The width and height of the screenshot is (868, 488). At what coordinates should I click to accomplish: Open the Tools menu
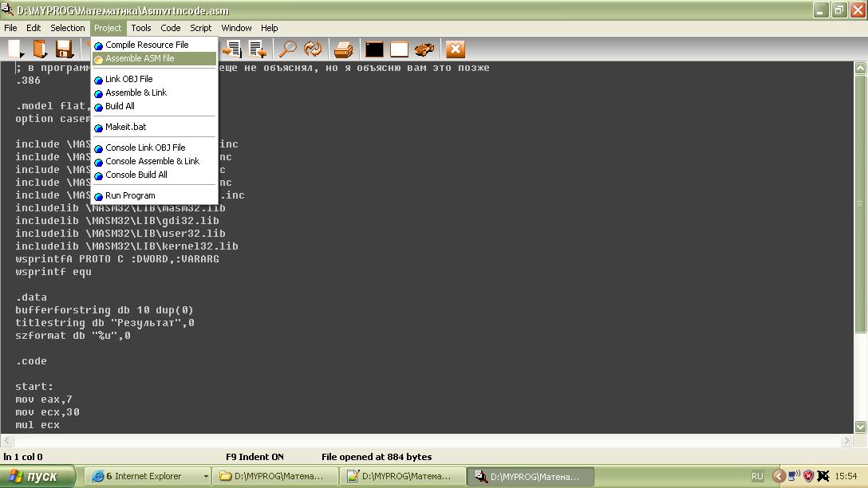(140, 28)
